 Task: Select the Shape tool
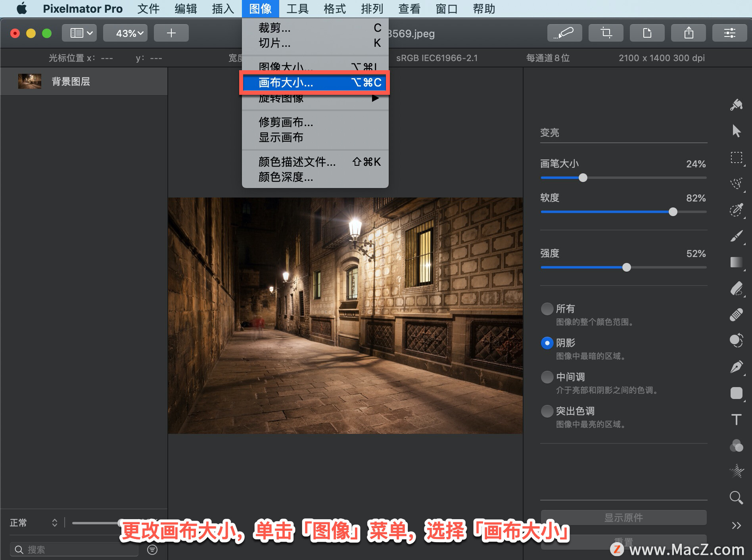click(x=737, y=393)
